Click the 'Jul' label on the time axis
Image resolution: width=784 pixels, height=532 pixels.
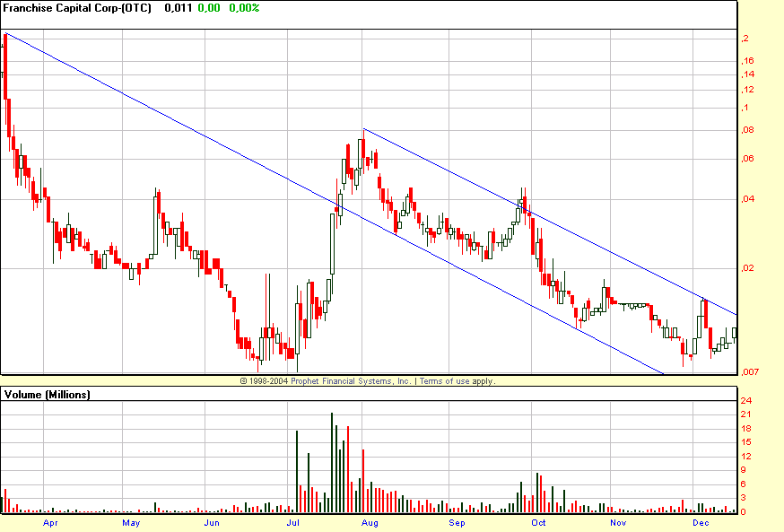coord(293,521)
